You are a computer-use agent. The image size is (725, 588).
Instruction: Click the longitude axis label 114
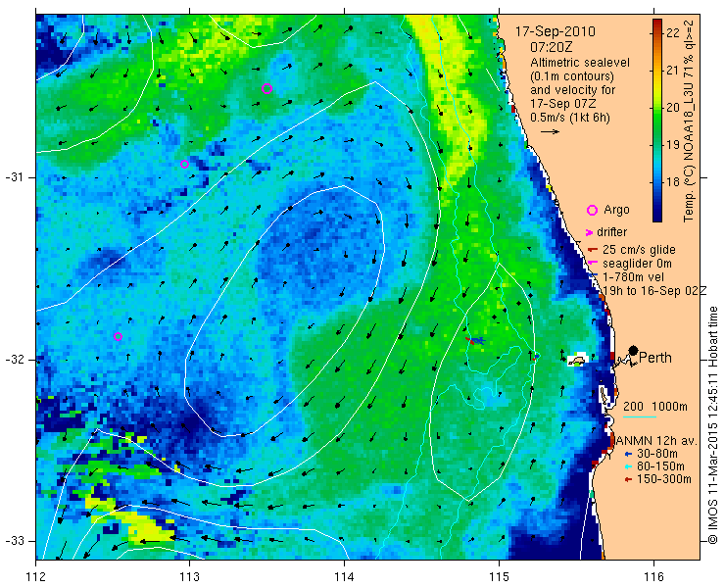point(344,577)
